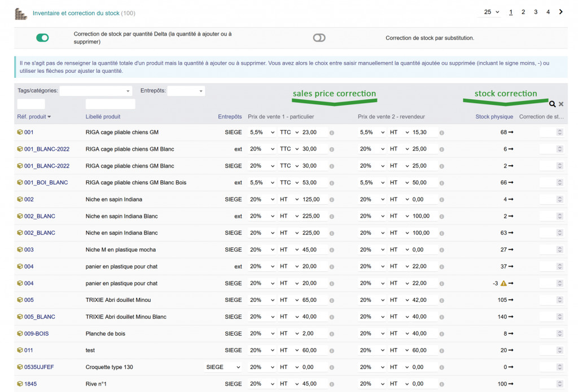
Task: Click the product cube icon beside 002_BLANC ext
Action: (20, 216)
